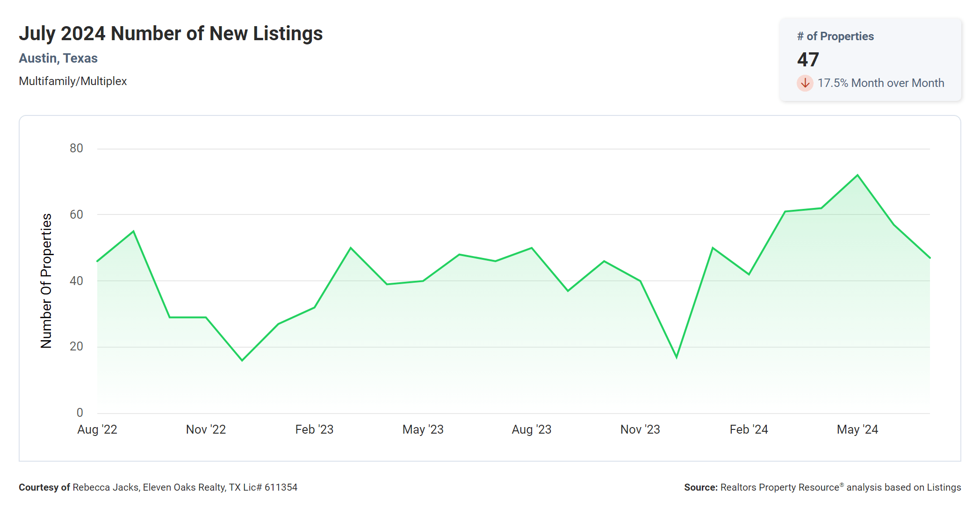Click the May '23 x-axis label
This screenshot has width=980, height=514.
(x=423, y=429)
